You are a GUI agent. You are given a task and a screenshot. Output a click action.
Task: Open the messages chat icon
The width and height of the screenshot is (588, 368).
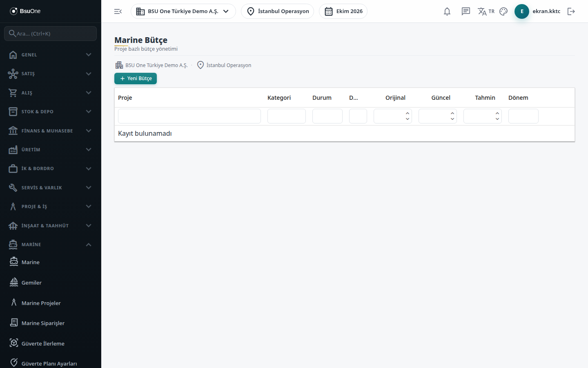(466, 11)
